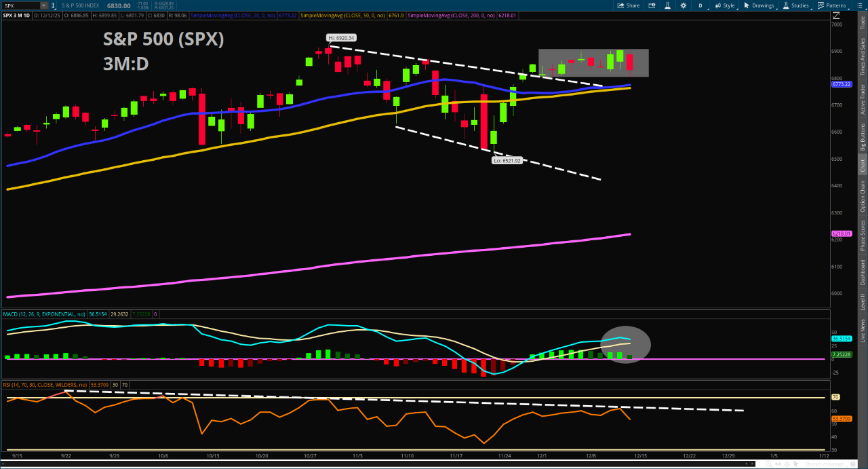The image size is (868, 469).
Task: Click the Share button in top toolbar
Action: 628,5
